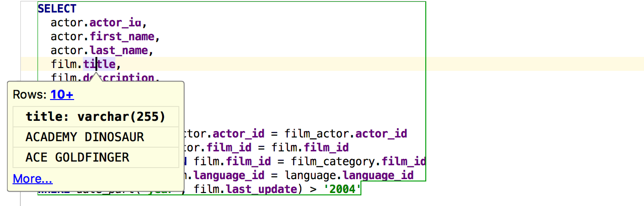644x206 pixels.
Task: Click the actor_id column in the SELECT list
Action: coord(117,22)
